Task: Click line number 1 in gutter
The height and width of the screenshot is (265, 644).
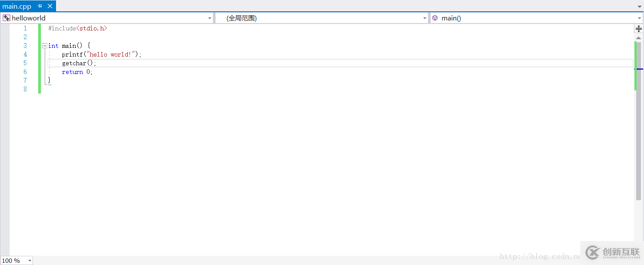Action: (x=25, y=28)
